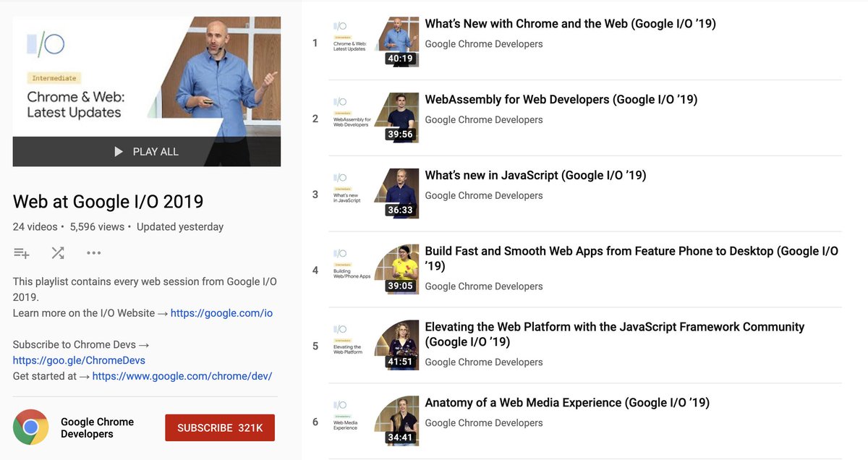868x460 pixels.
Task: Open the https://www.google.com/chrome/dev/ link
Action: point(182,376)
